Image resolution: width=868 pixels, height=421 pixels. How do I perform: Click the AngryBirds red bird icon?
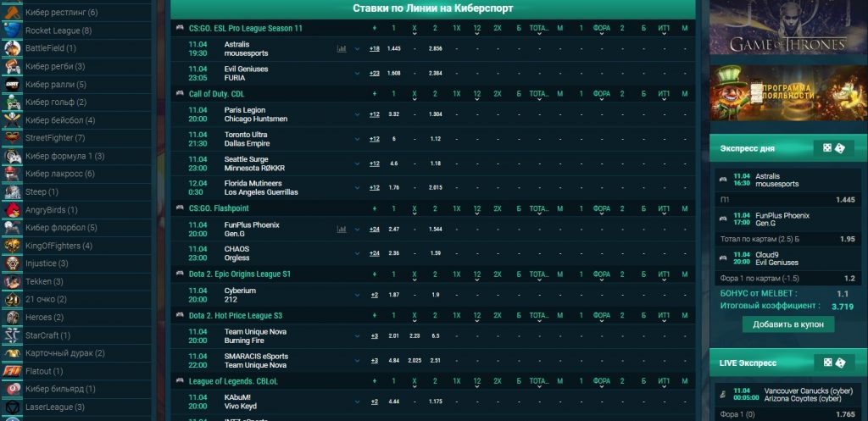click(x=12, y=210)
